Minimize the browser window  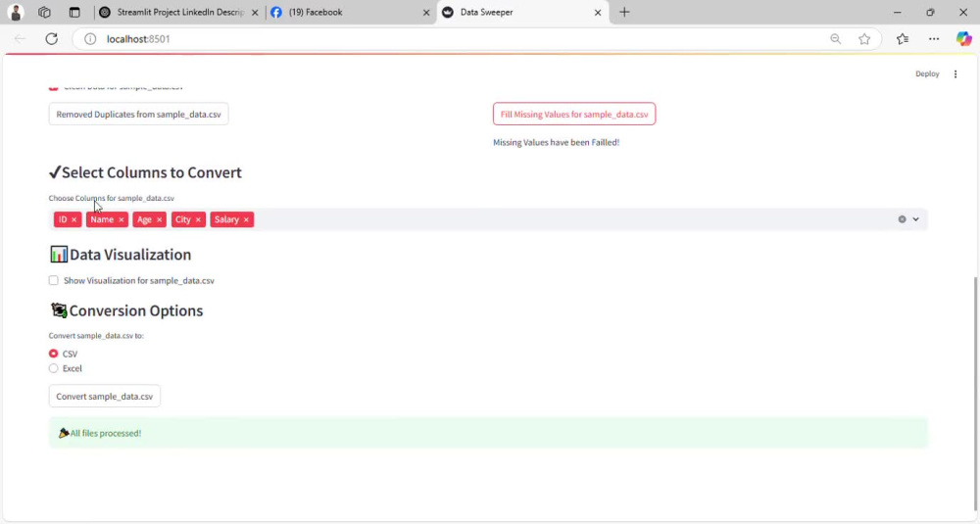click(897, 13)
